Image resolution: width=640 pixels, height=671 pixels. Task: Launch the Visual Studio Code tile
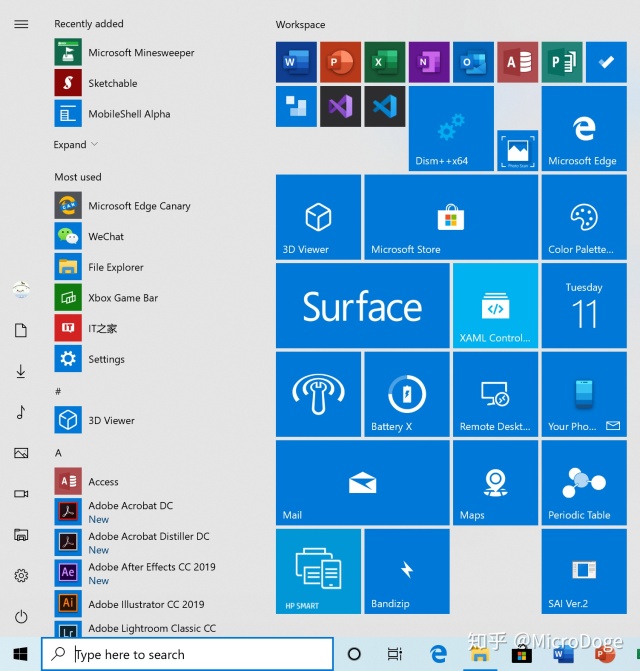pos(385,107)
